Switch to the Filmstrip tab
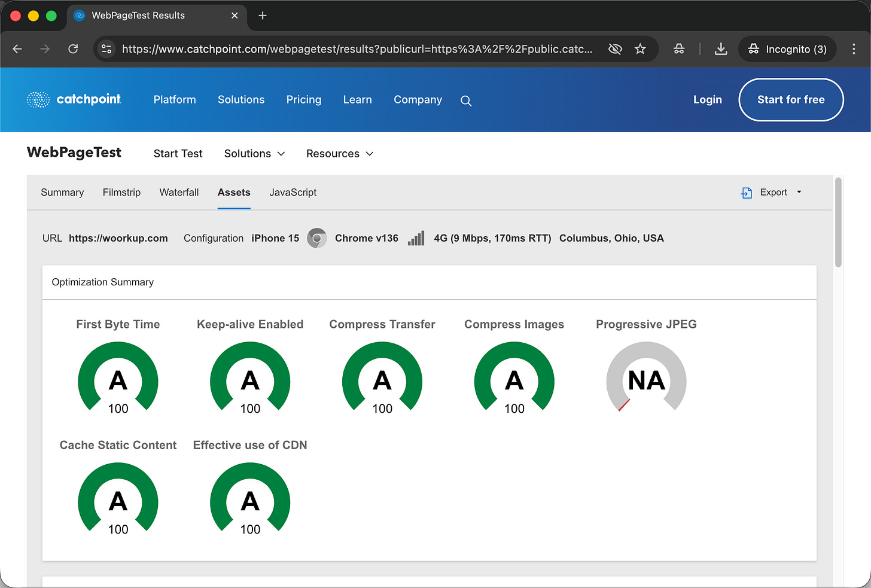This screenshot has height=588, width=871. tap(121, 193)
